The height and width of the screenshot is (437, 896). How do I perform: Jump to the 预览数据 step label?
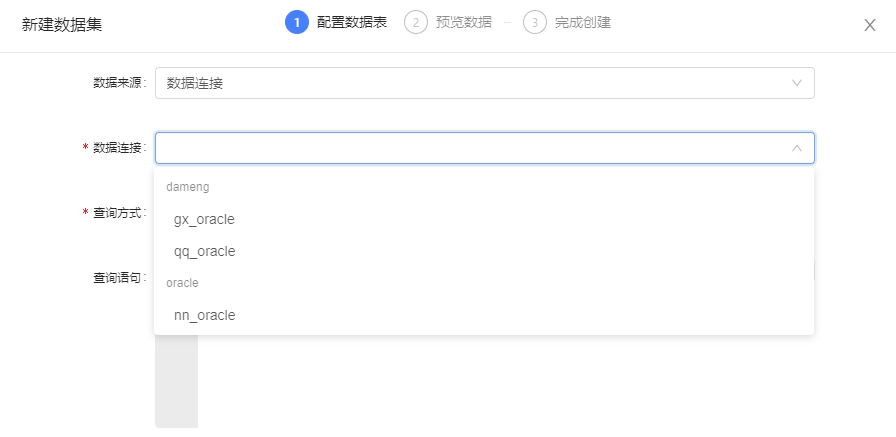pyautogui.click(x=464, y=22)
